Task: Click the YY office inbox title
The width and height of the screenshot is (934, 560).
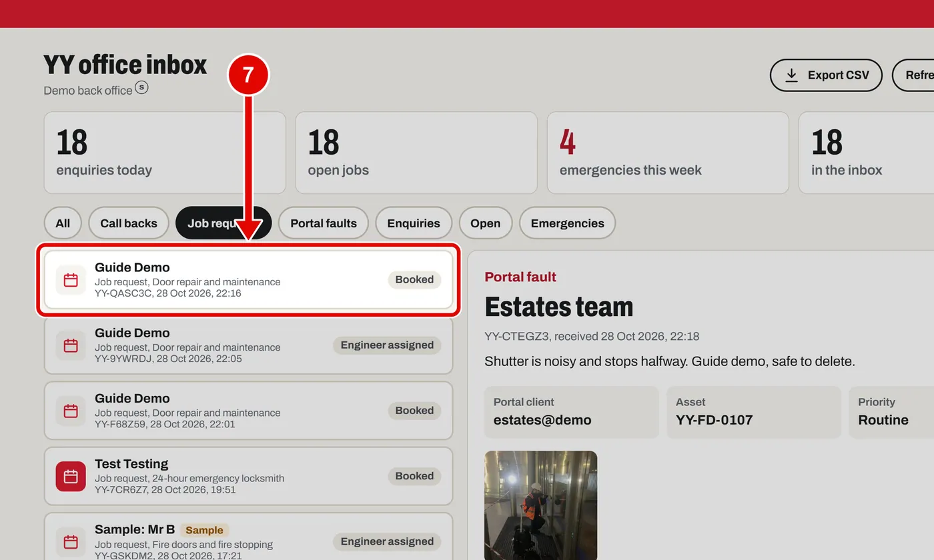Action: (x=125, y=65)
